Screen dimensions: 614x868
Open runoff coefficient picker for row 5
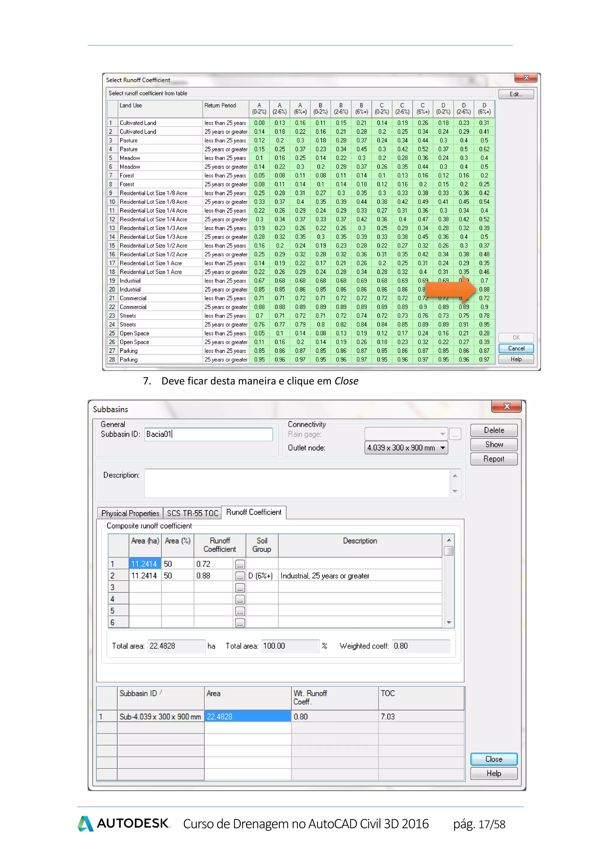(x=240, y=611)
